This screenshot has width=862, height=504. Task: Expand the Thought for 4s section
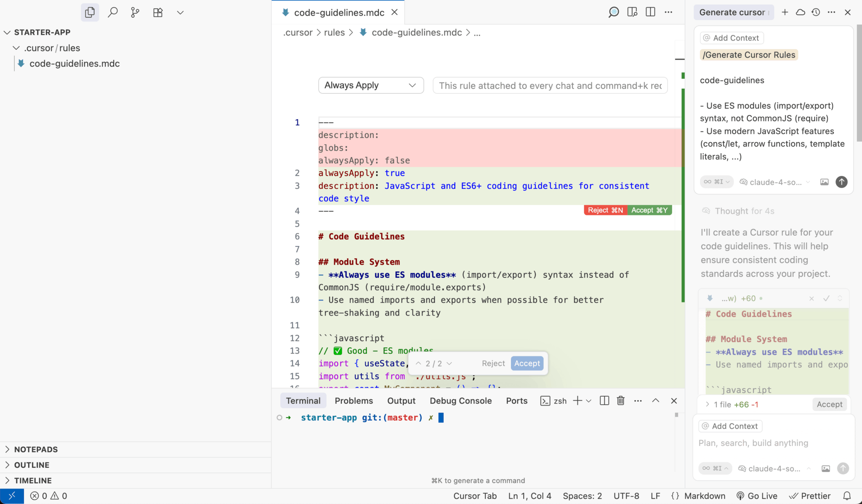pyautogui.click(x=744, y=211)
